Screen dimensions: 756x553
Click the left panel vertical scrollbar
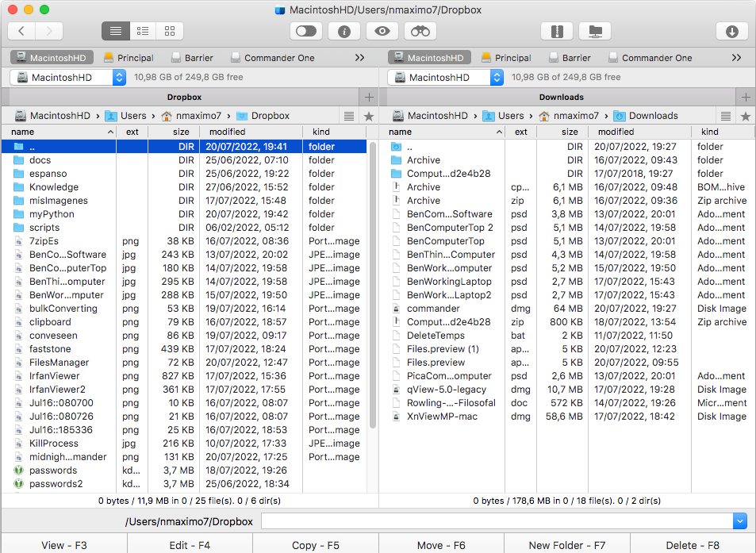(373, 286)
